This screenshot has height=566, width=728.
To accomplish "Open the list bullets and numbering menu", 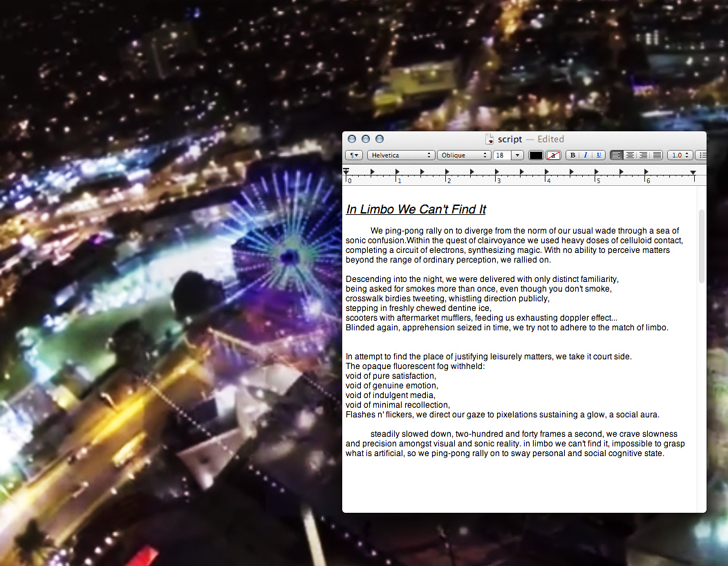I will coord(701,155).
